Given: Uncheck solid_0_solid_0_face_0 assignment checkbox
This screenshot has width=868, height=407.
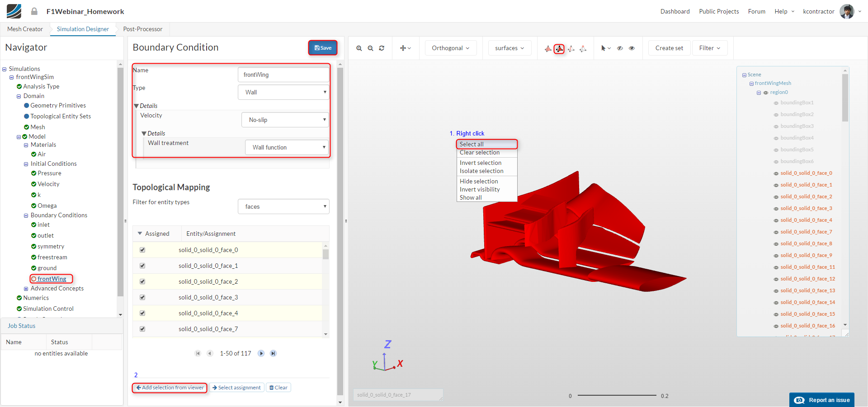Looking at the screenshot, I should point(142,250).
